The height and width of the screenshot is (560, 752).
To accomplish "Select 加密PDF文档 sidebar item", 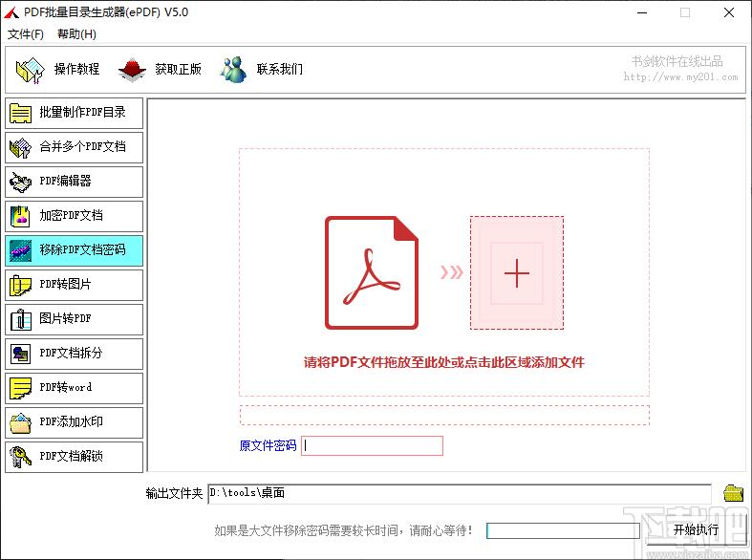I will [x=75, y=216].
